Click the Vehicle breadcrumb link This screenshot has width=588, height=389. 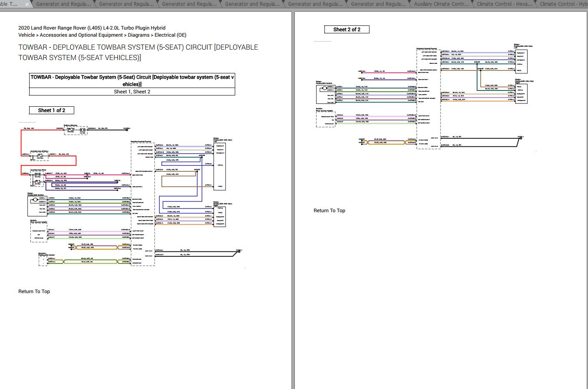tap(26, 35)
